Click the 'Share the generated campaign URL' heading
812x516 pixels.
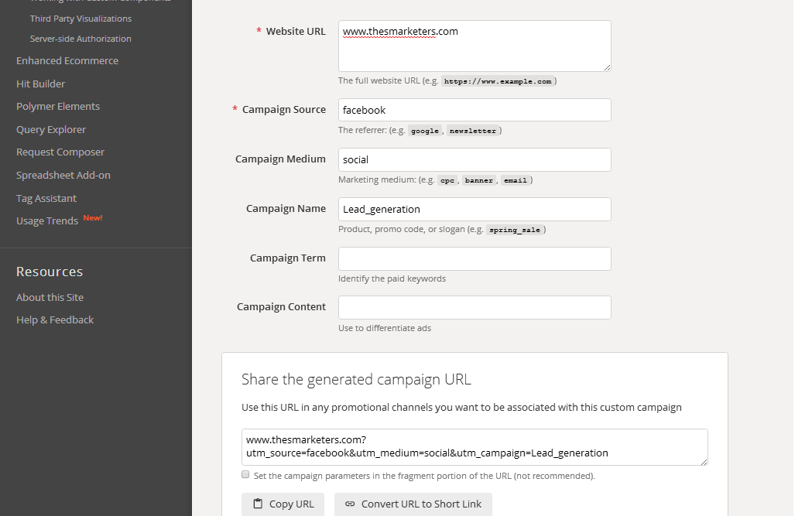point(356,379)
